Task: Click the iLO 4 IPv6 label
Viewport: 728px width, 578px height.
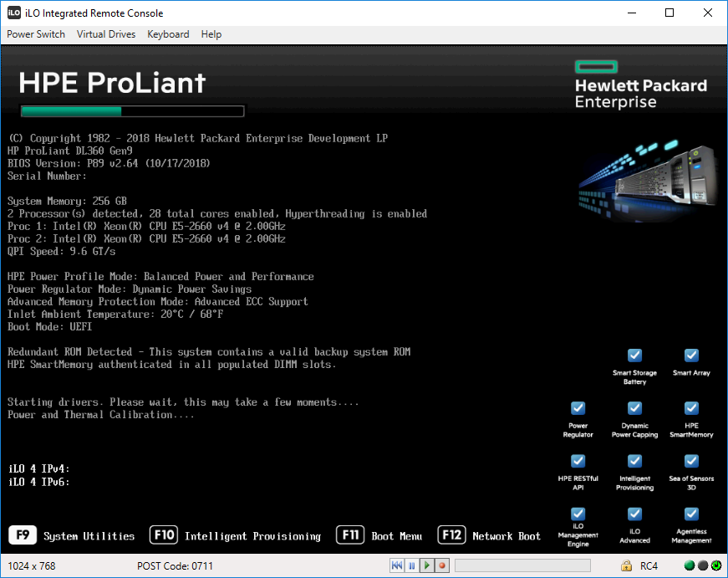Action: pyautogui.click(x=39, y=483)
